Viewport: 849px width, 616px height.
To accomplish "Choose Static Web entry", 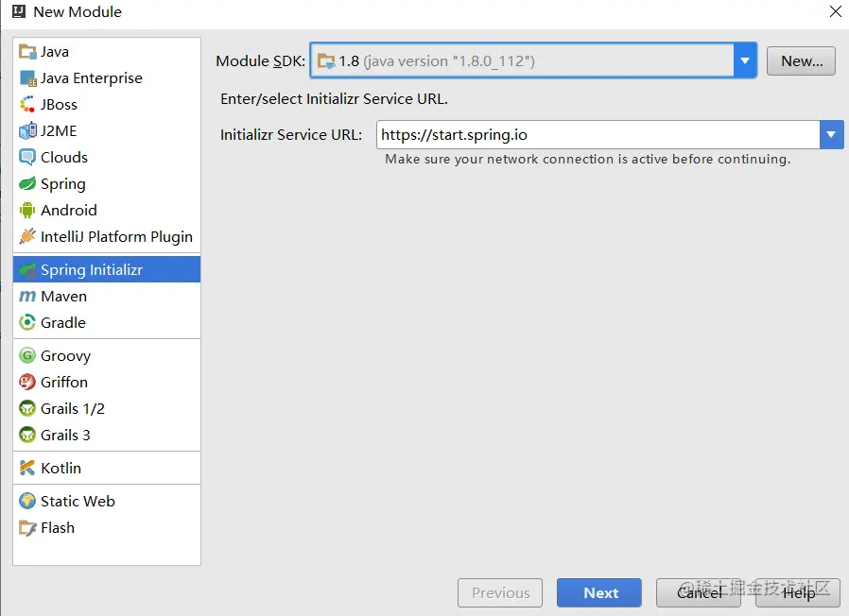I will point(107,501).
